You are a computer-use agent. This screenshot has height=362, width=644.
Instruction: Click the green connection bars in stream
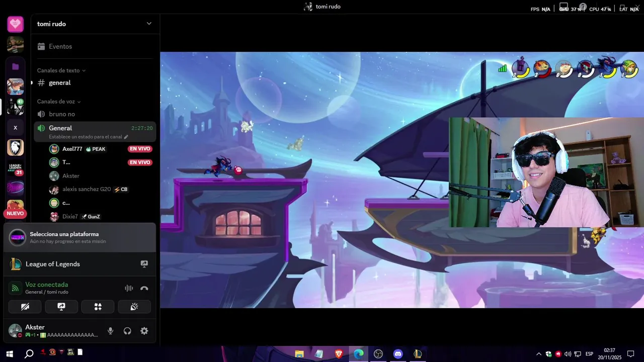coord(502,68)
